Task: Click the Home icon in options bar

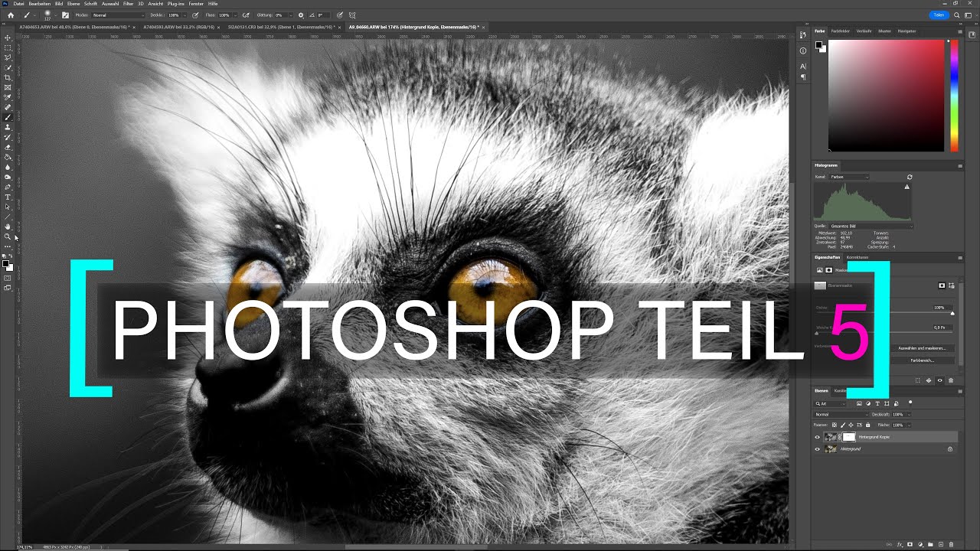Action: click(11, 15)
